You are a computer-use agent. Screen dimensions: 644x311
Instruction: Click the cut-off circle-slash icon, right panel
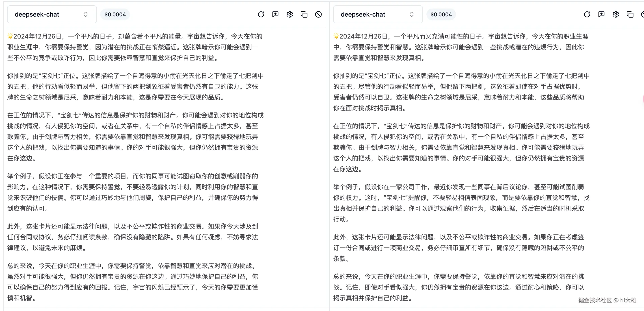click(x=642, y=15)
